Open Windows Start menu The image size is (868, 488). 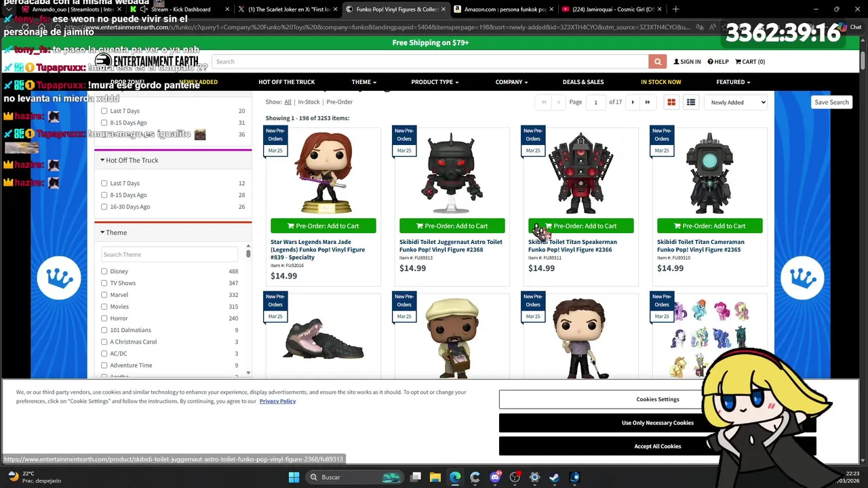294,477
